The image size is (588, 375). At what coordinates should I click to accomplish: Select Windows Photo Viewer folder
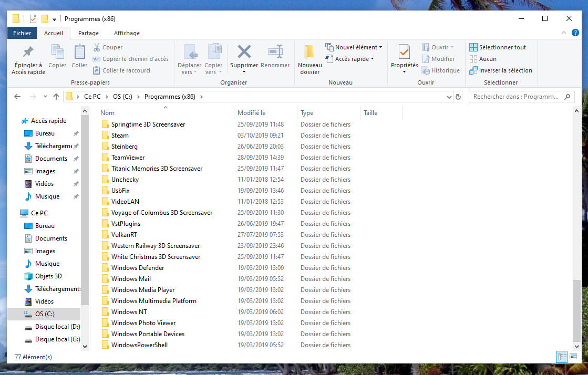[143, 323]
